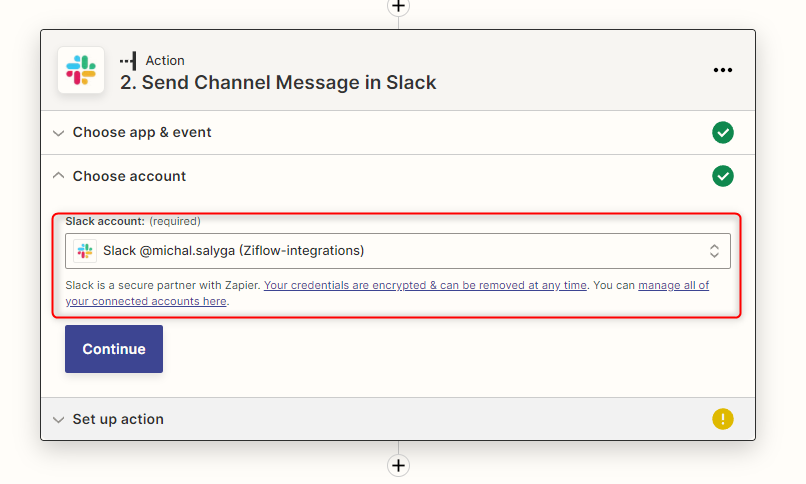Image resolution: width=806 pixels, height=484 pixels.
Task: Follow the manage all connected accounts link
Action: pyautogui.click(x=673, y=285)
